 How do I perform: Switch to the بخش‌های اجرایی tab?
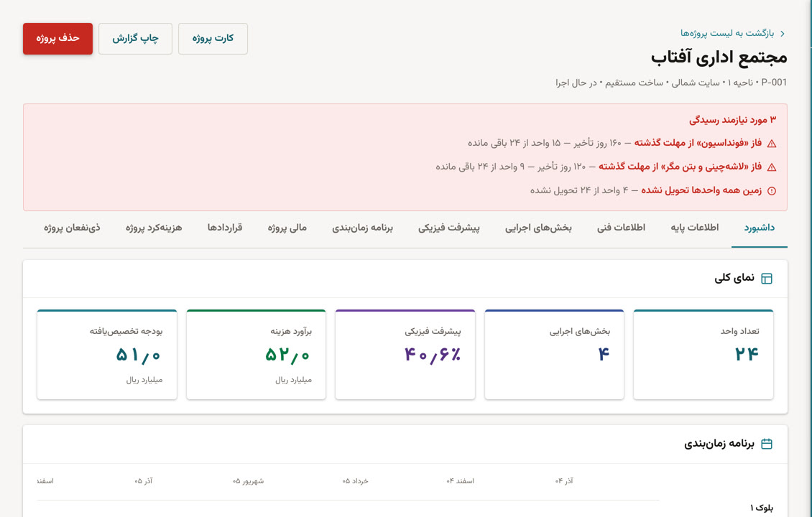538,228
